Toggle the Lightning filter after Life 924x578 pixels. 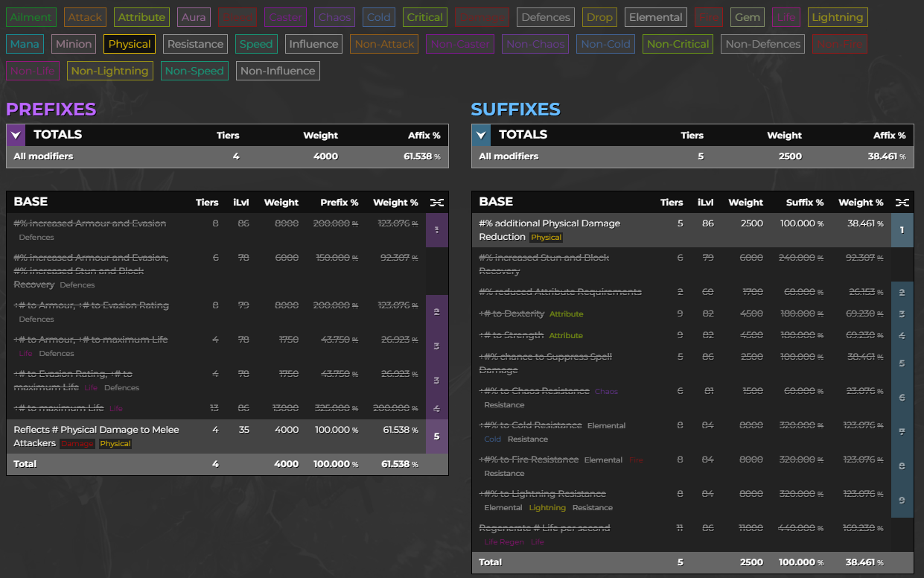838,17
